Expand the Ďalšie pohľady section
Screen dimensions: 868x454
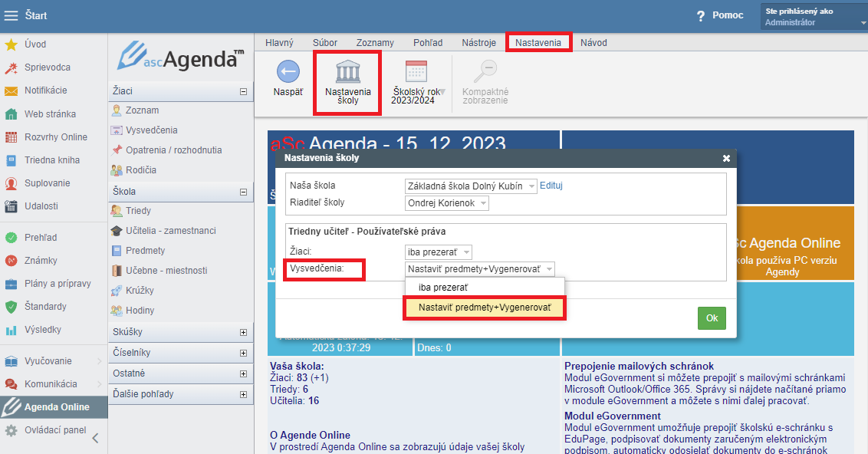click(x=243, y=395)
